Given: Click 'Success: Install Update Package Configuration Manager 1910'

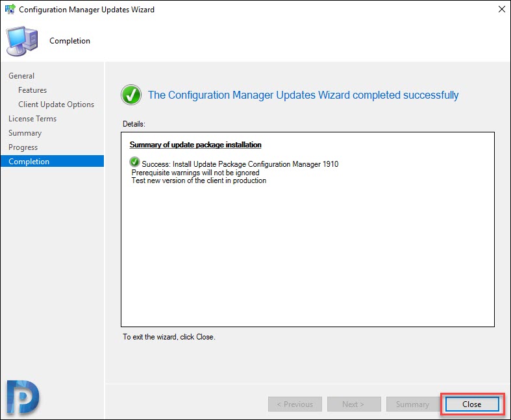Looking at the screenshot, I should [x=240, y=164].
